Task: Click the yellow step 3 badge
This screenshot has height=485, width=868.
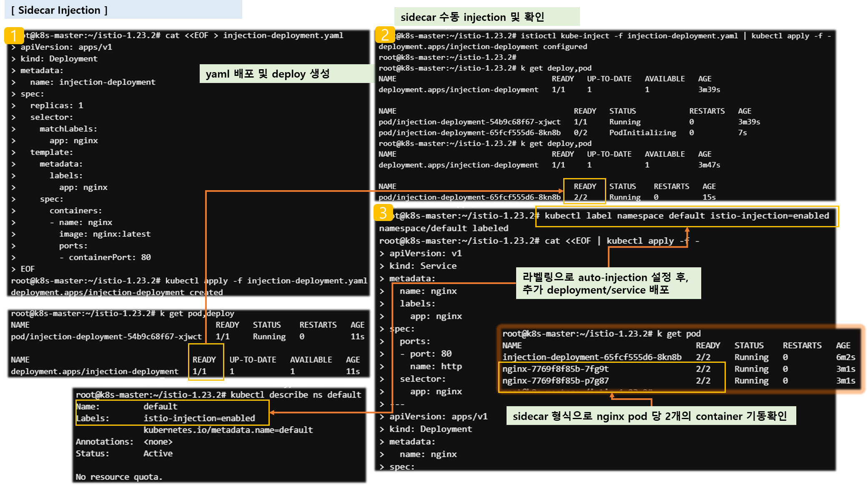Action: click(x=383, y=213)
